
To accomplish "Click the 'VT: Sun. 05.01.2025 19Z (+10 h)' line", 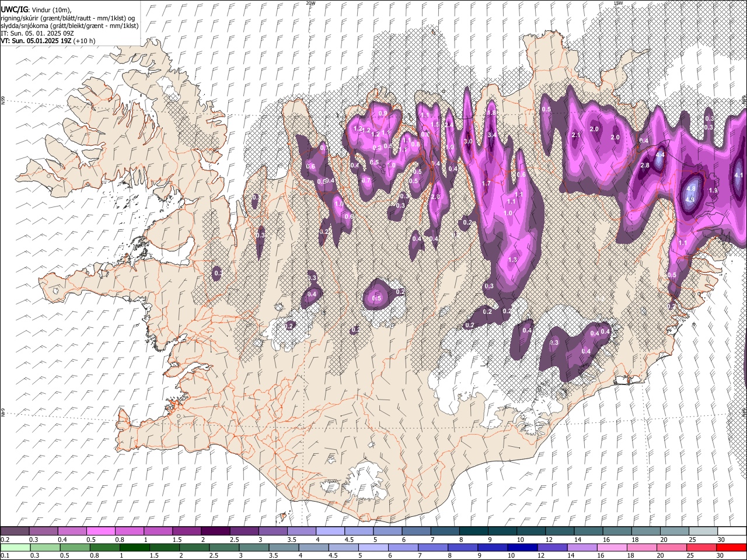I will (48, 41).
